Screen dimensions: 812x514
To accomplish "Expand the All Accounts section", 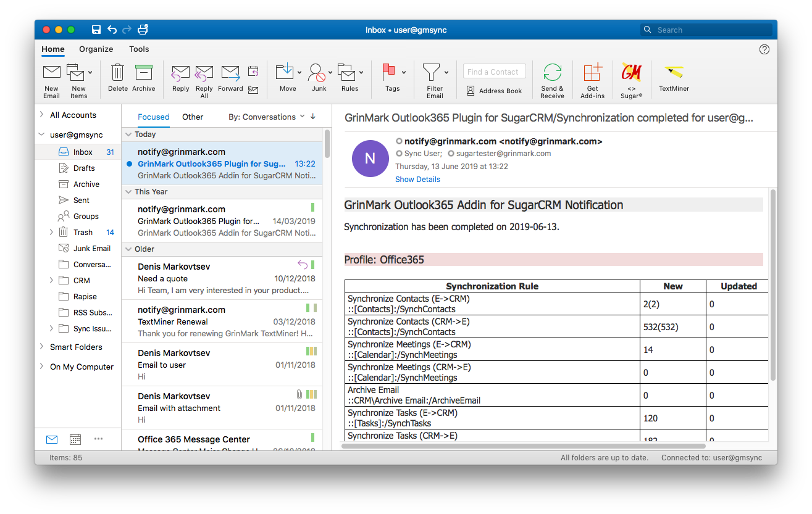I will [x=41, y=114].
